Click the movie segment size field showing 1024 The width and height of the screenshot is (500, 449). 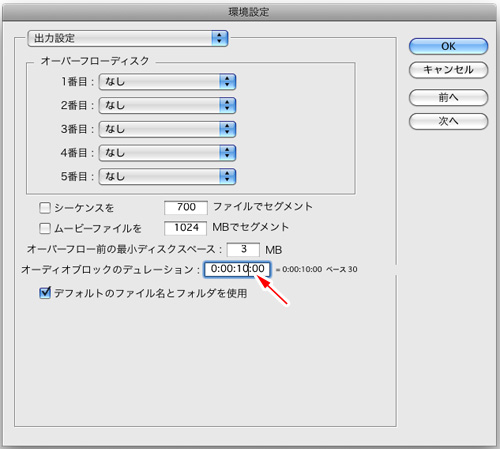[186, 228]
